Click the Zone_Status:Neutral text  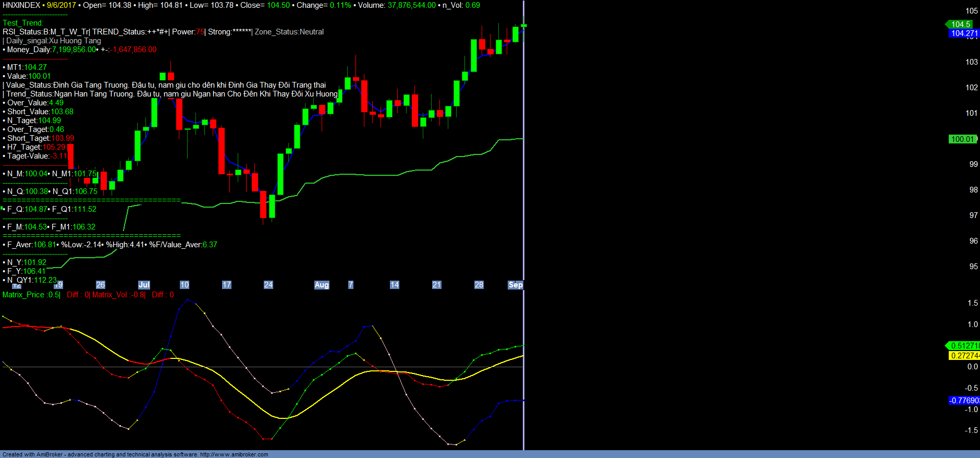[289, 32]
